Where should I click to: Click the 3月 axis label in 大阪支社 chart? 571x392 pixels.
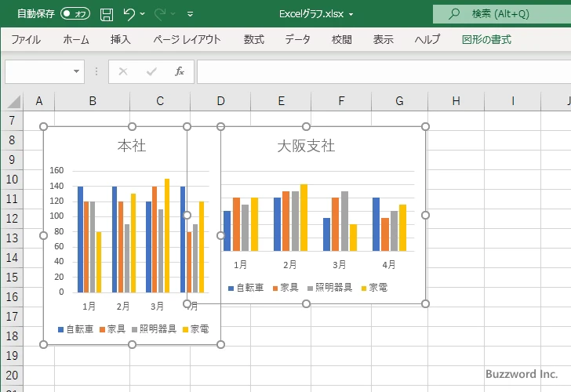point(339,265)
